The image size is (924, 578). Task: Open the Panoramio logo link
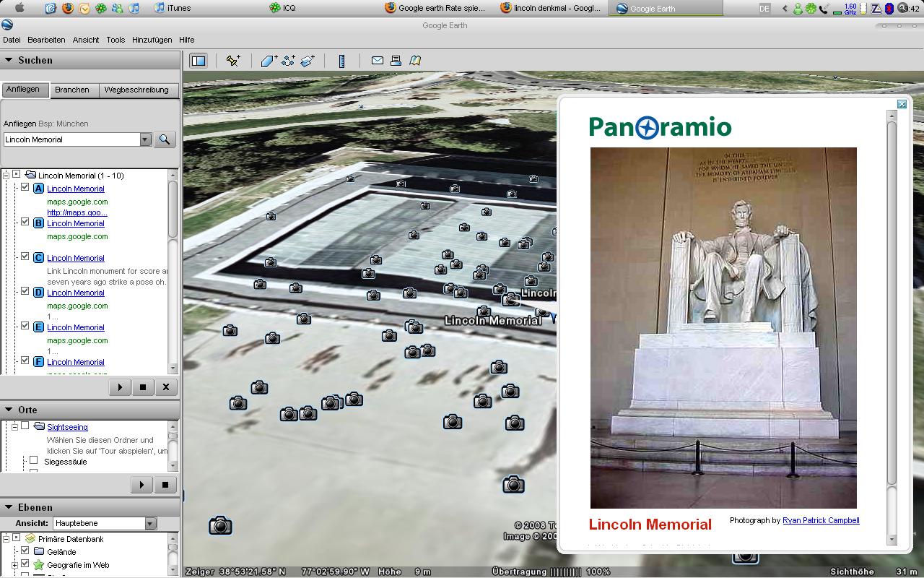tap(660, 128)
